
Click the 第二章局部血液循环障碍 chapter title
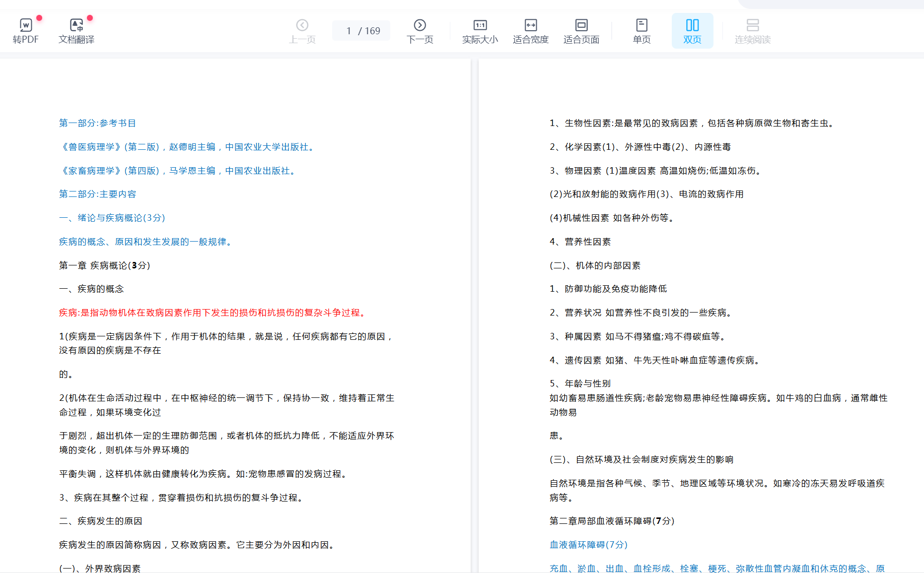click(612, 521)
